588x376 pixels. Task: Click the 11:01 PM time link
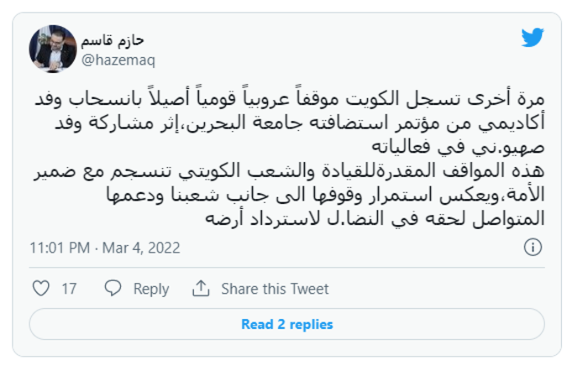tap(60, 248)
